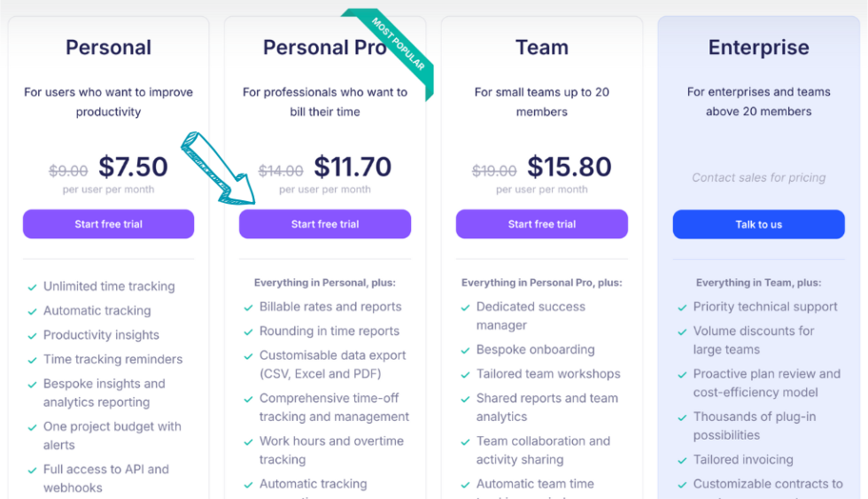Viewport: 868px width, 499px height.
Task: Click the checkmark beside Unlimited time tracking
Action: click(x=32, y=287)
